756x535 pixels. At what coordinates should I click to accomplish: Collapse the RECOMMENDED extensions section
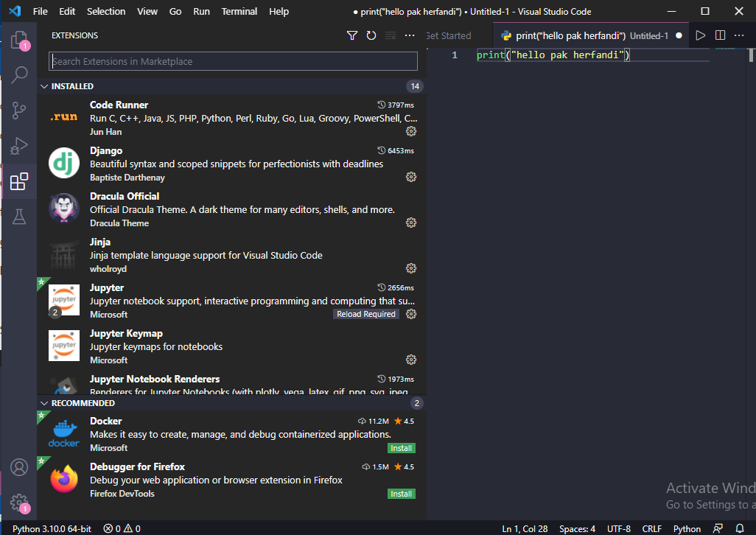pyautogui.click(x=44, y=403)
